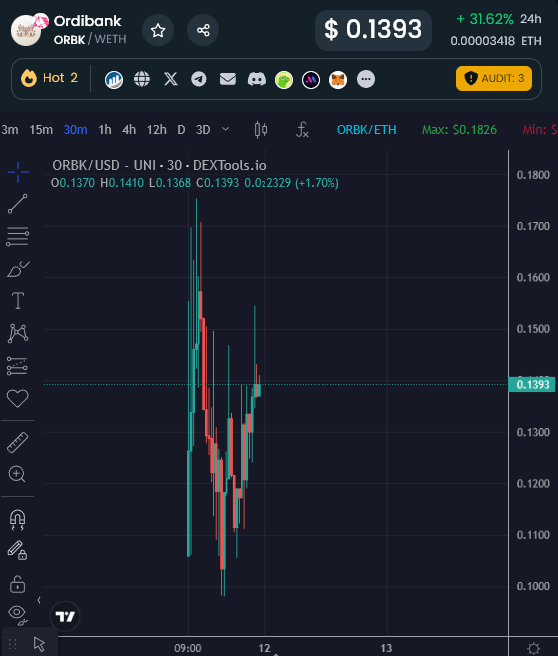Image resolution: width=558 pixels, height=656 pixels.
Task: Select the text annotation tool
Action: (x=18, y=301)
